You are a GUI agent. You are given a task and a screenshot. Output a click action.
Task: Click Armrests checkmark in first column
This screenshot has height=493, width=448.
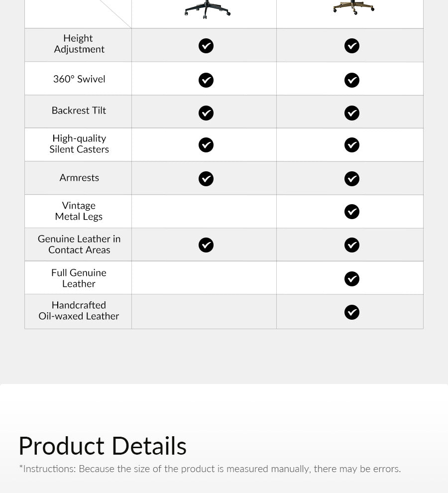[206, 179]
